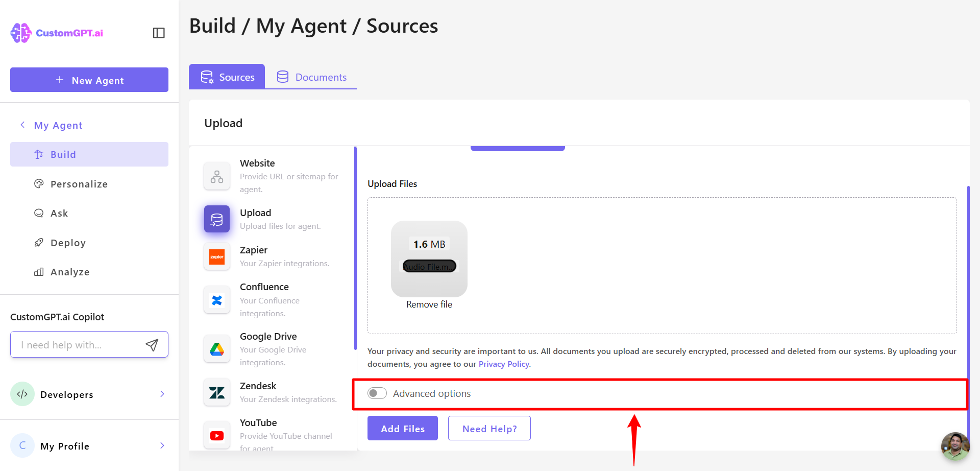Screen dimensions: 980x471
Task: Click the Build menu icon
Action: pos(39,154)
